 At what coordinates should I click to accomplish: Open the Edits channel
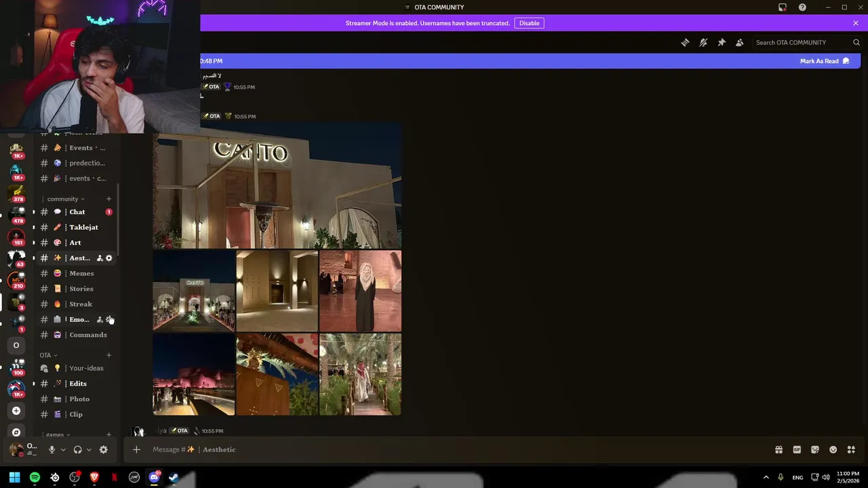[77, 384]
